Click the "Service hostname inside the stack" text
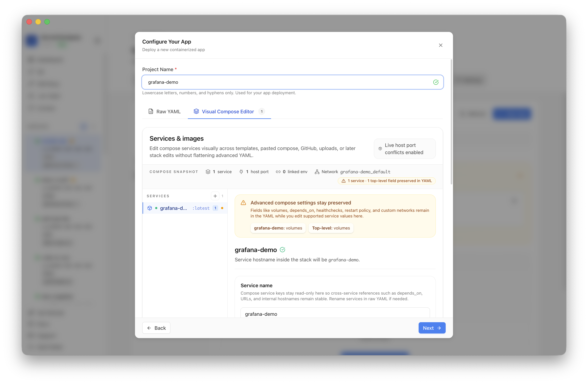The width and height of the screenshot is (588, 384). tap(297, 260)
